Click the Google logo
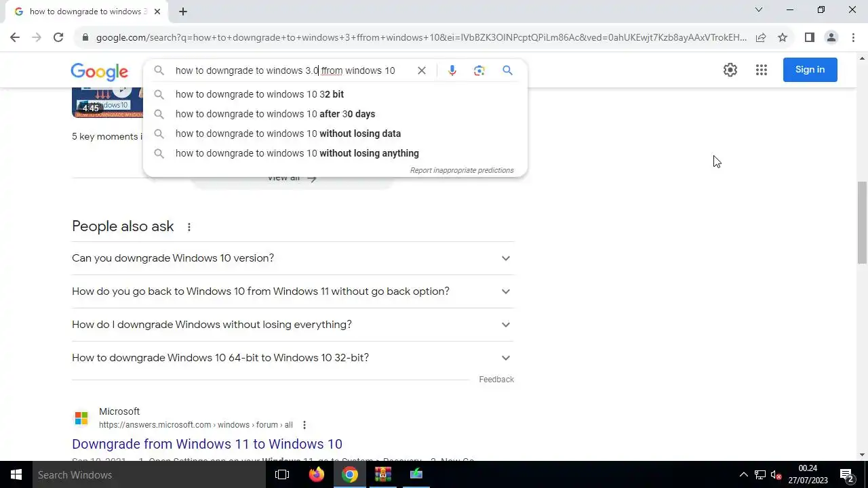Viewport: 868px width, 488px height. pyautogui.click(x=99, y=71)
